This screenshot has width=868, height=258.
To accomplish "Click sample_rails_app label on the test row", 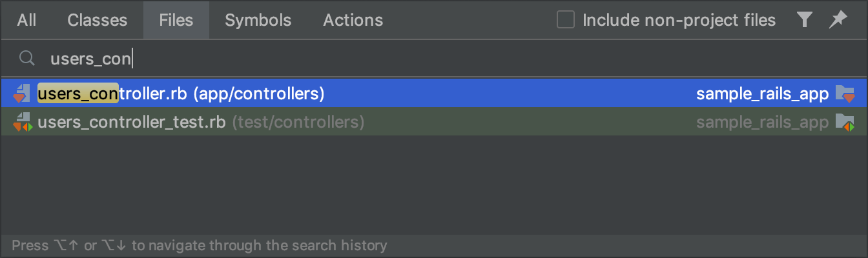I will click(762, 121).
